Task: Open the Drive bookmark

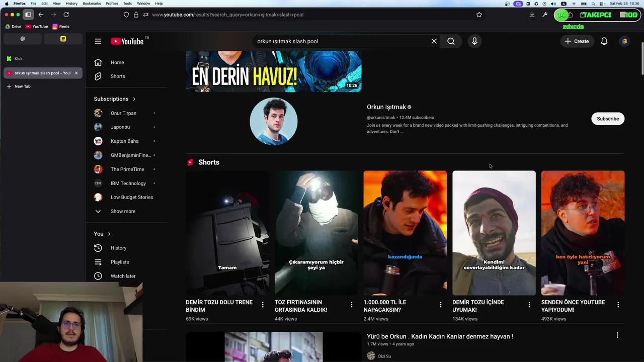Action: [13, 27]
